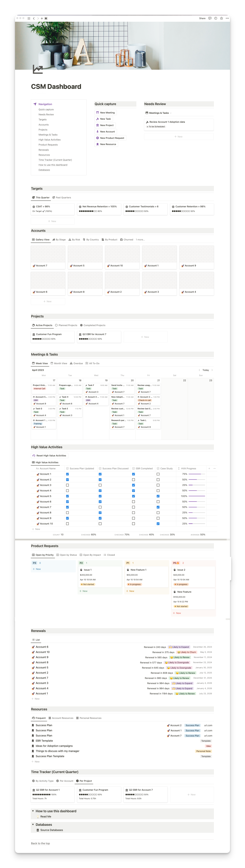The image size is (245, 868).
Task: Follow the Back to the top link
Action: 40,843
